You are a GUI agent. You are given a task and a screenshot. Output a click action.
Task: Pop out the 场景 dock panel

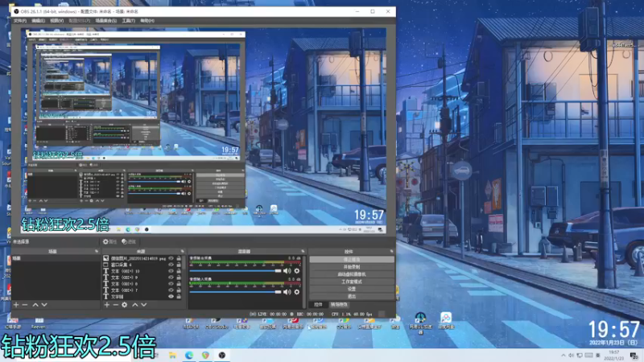97,251
